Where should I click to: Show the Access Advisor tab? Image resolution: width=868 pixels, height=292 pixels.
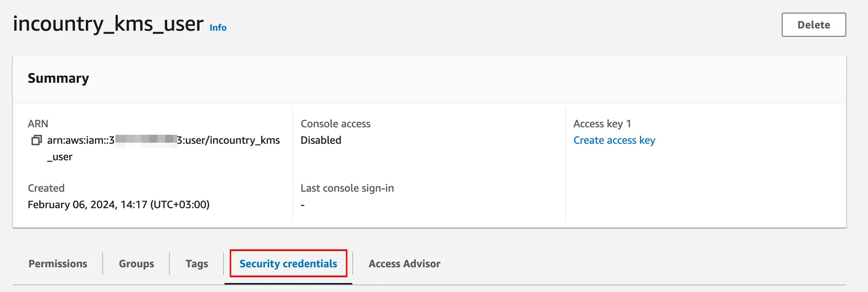tap(404, 264)
